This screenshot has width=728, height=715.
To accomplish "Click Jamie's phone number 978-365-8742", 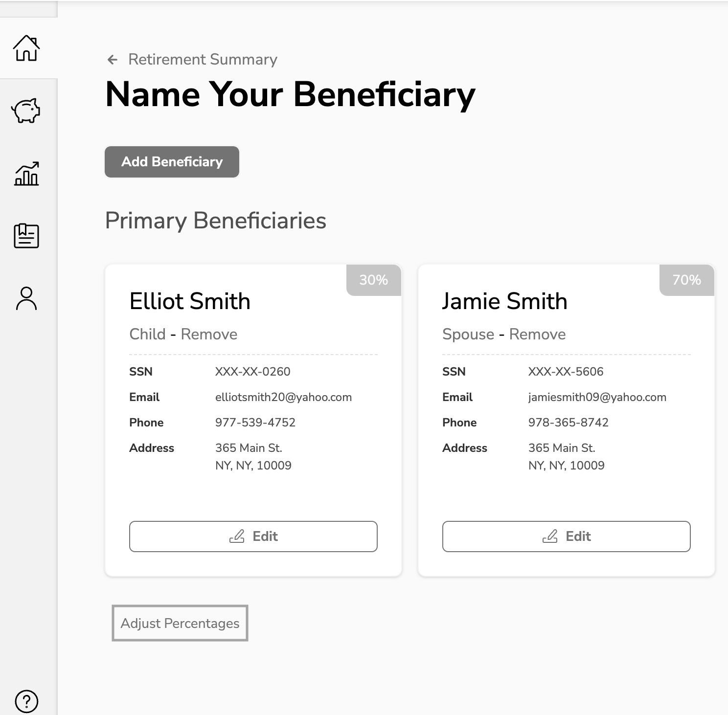I will [x=568, y=423].
